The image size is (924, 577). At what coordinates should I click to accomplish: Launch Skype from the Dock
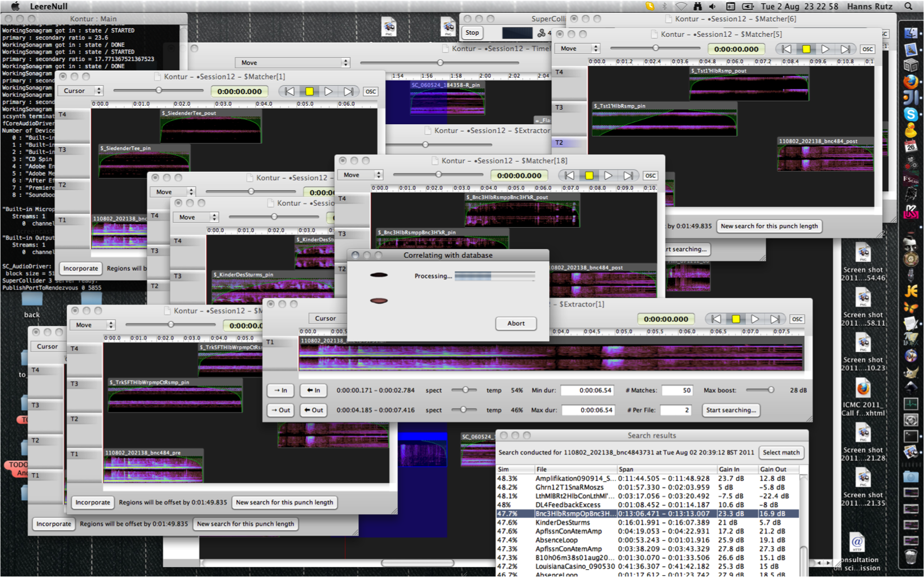(x=911, y=114)
